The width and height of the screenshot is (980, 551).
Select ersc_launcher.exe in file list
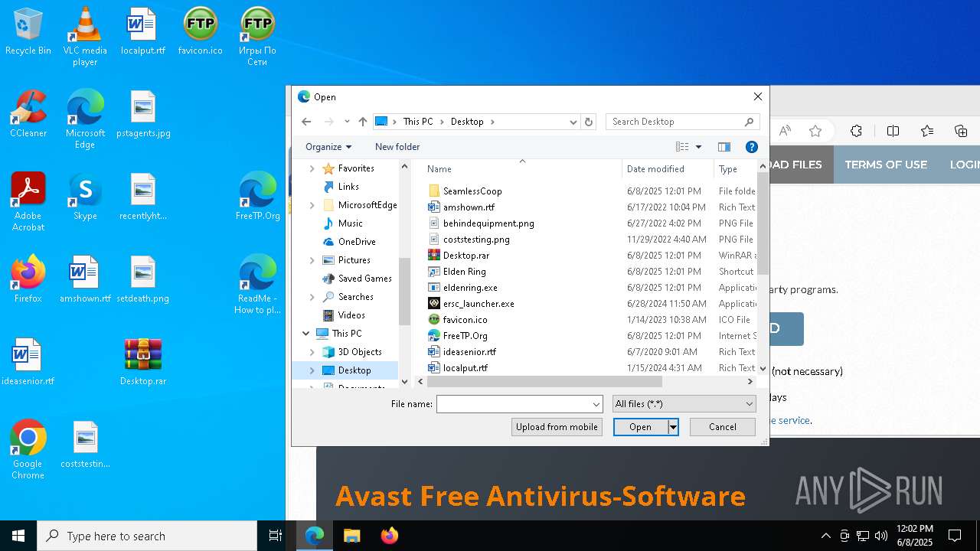pyautogui.click(x=479, y=304)
